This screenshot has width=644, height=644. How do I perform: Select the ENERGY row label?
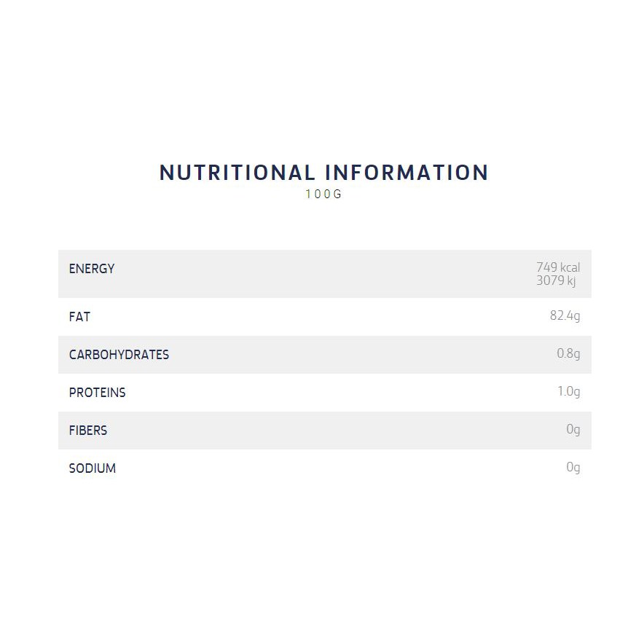[92, 269]
